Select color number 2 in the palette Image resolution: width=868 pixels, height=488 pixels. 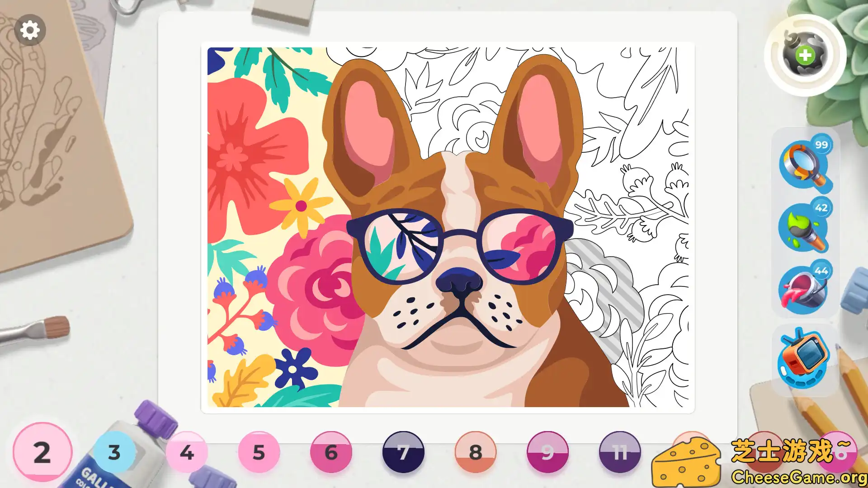42,452
